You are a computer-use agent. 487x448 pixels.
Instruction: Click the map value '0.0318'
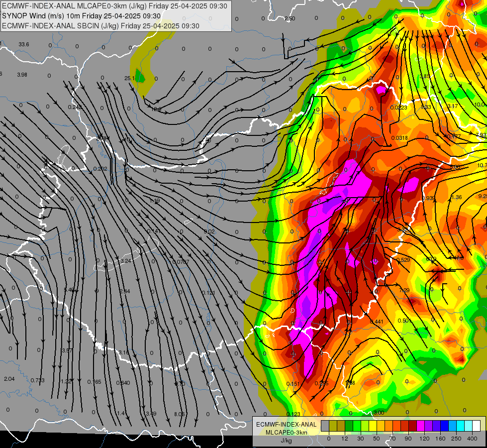click(399, 138)
